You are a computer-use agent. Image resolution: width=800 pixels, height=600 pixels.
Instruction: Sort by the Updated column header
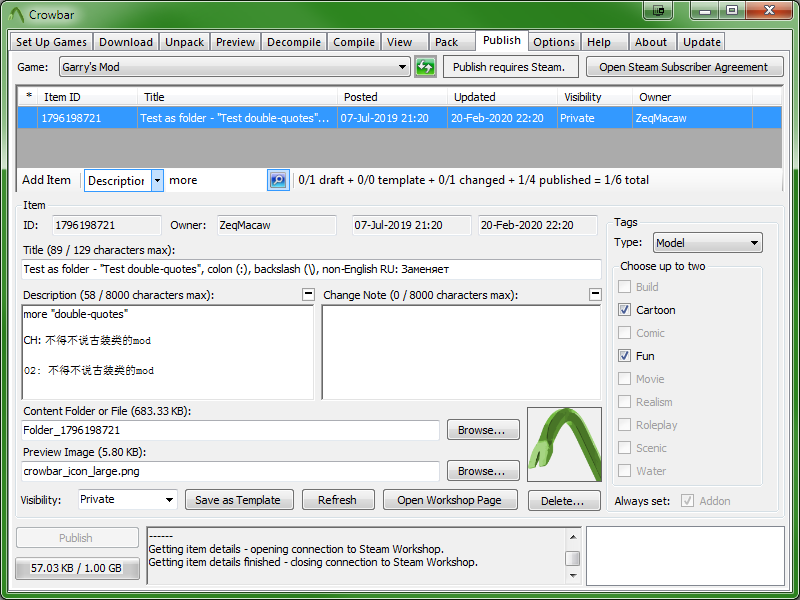(x=502, y=97)
